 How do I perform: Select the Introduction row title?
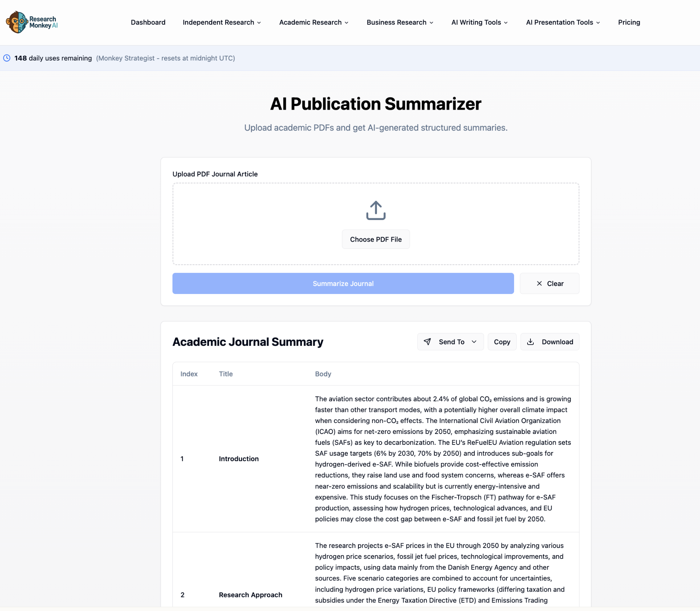(x=239, y=459)
